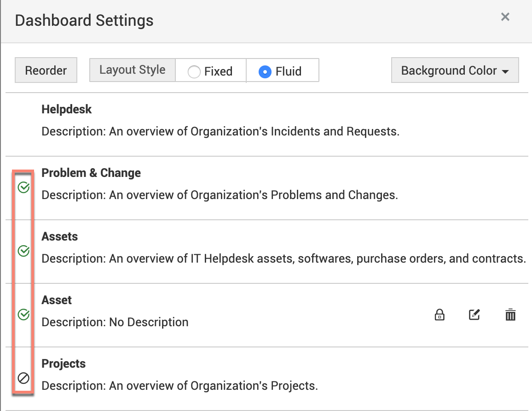The image size is (532, 411).
Task: Open the Background Color dropdown
Action: tap(454, 70)
